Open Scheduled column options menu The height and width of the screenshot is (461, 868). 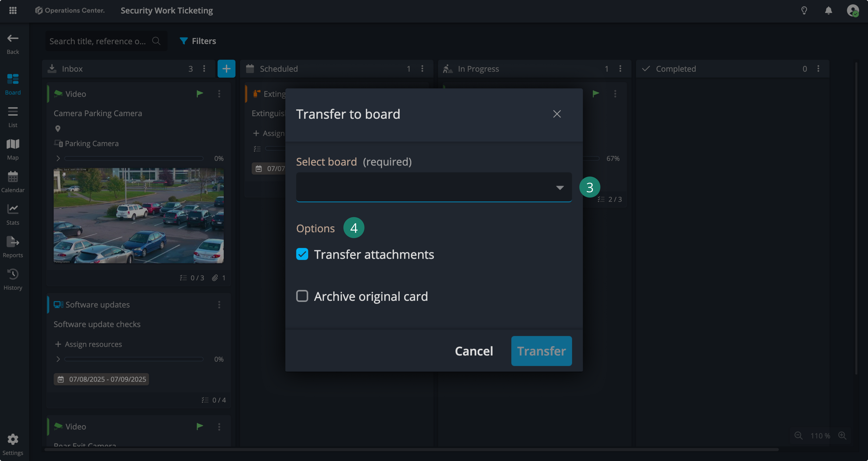(x=422, y=69)
